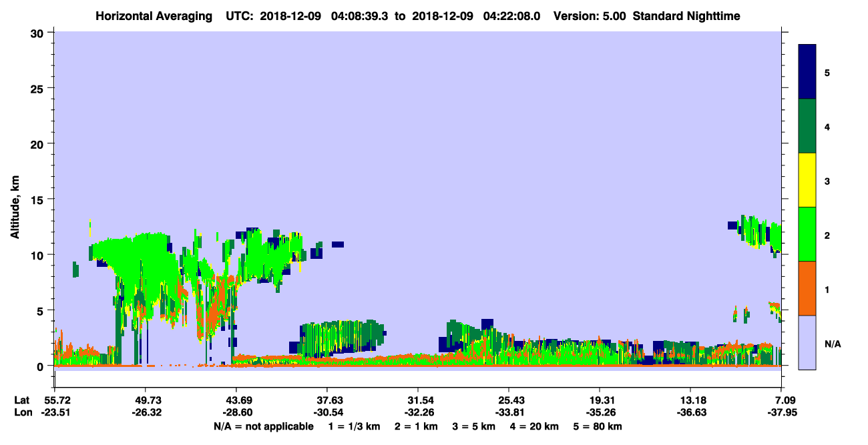Click the latitude value 25.43
868x445 pixels.
[x=509, y=400]
